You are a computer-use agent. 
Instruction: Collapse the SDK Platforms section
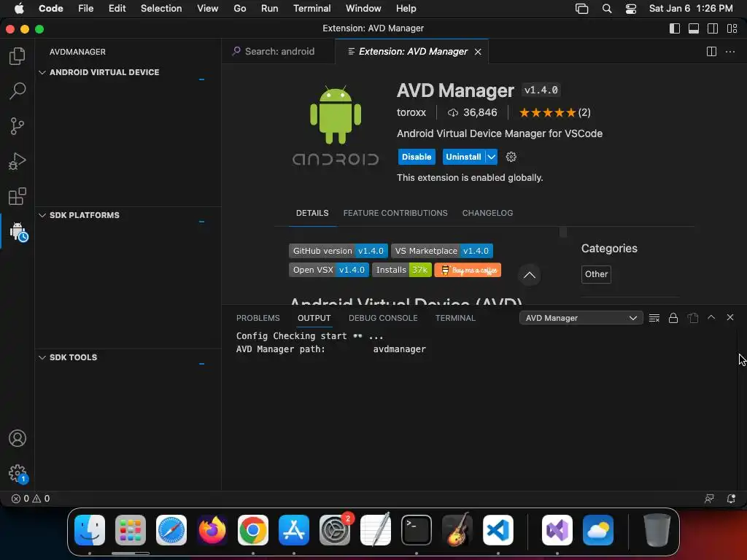click(42, 215)
